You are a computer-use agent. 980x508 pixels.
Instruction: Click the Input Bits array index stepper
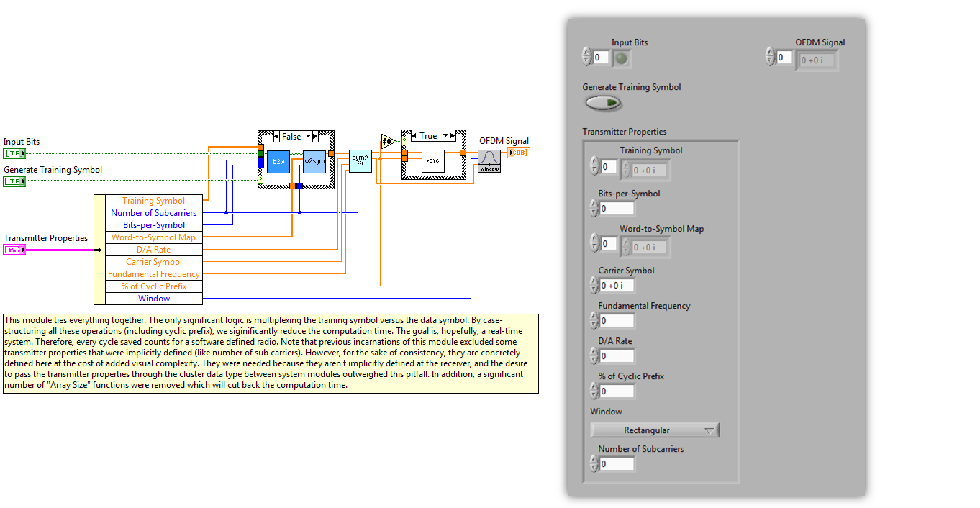click(x=586, y=57)
